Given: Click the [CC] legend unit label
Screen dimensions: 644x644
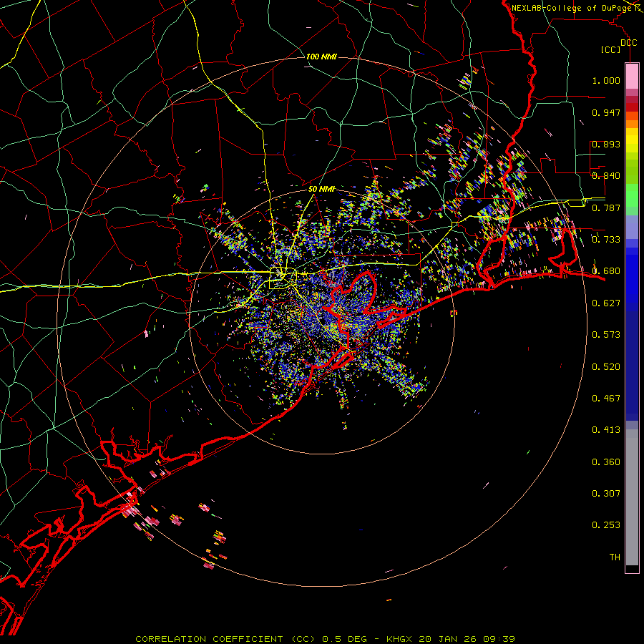Looking at the screenshot, I should point(611,49).
